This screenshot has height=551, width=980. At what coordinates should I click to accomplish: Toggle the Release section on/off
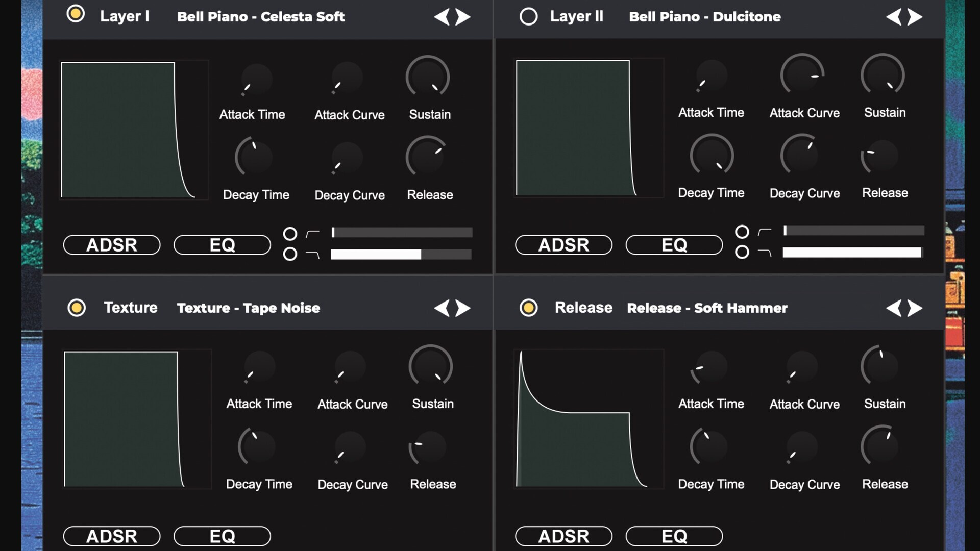pyautogui.click(x=528, y=308)
